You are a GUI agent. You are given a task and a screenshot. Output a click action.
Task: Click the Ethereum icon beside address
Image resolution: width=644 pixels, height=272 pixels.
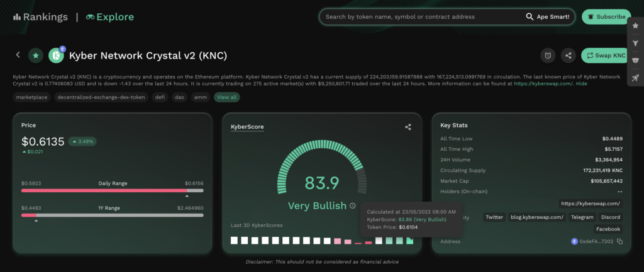click(574, 242)
